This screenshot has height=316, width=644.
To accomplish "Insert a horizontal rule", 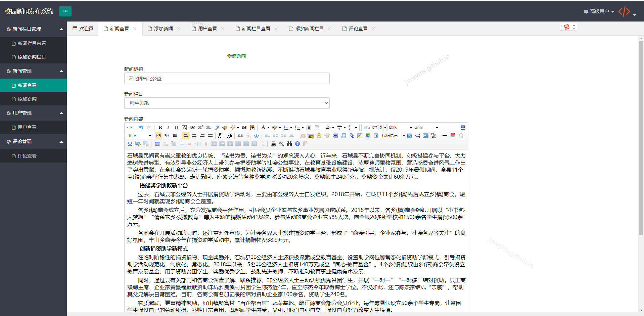I will (x=445, y=136).
